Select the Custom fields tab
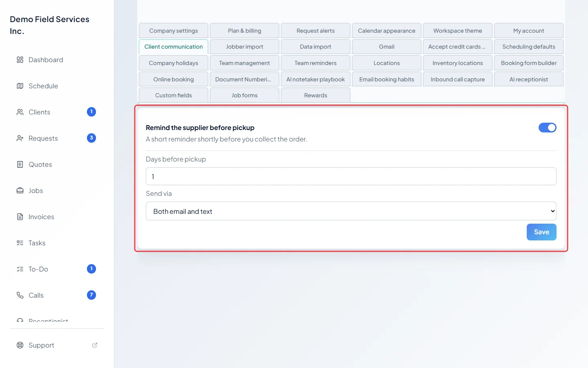 (174, 95)
